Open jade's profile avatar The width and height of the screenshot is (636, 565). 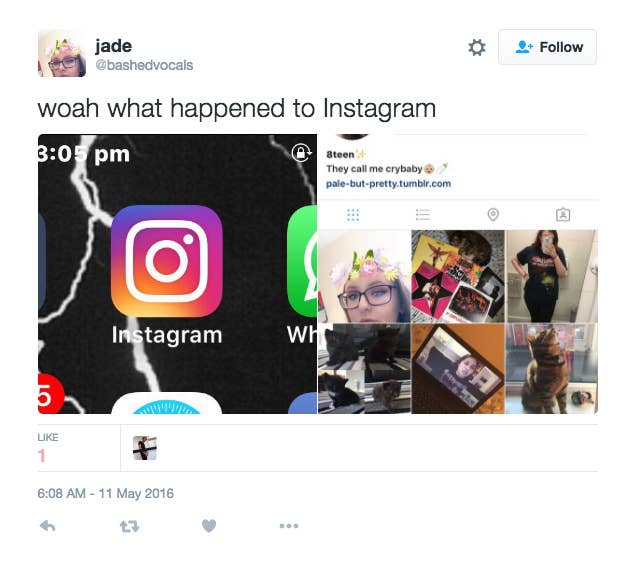pyautogui.click(x=62, y=53)
